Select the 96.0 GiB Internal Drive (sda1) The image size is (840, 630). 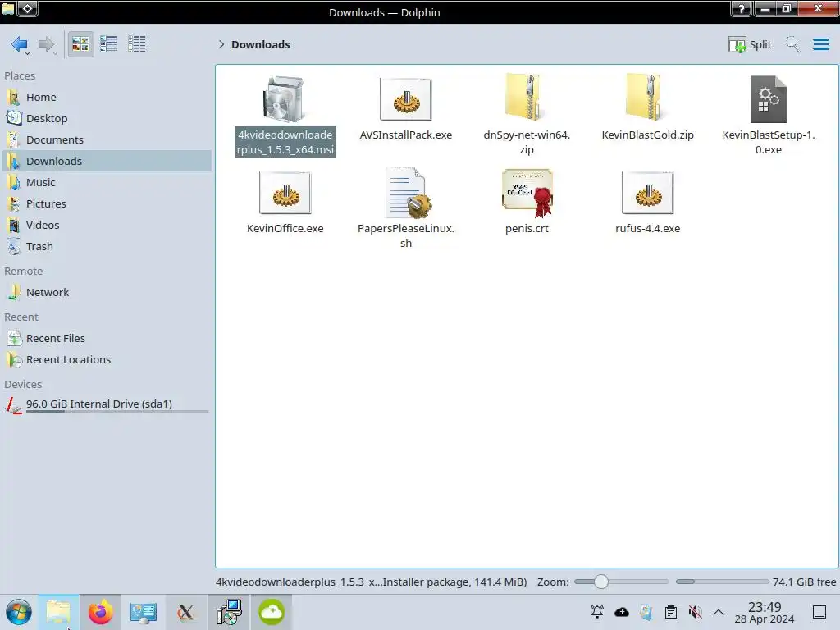[106, 404]
